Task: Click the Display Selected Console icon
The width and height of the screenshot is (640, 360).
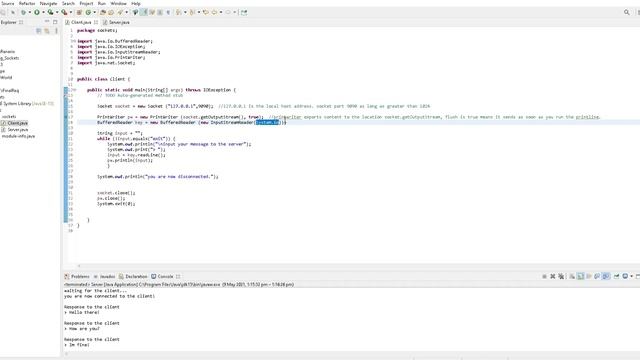Action: (x=625, y=276)
